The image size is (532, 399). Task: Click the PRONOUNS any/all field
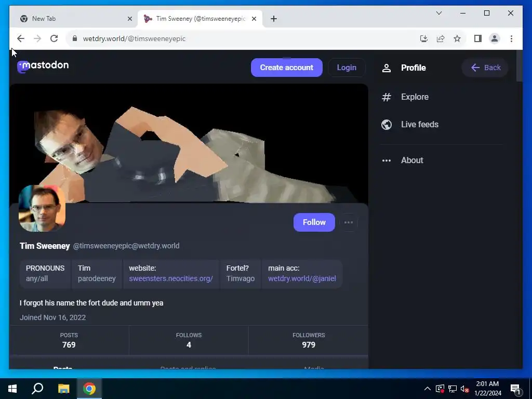tap(45, 273)
